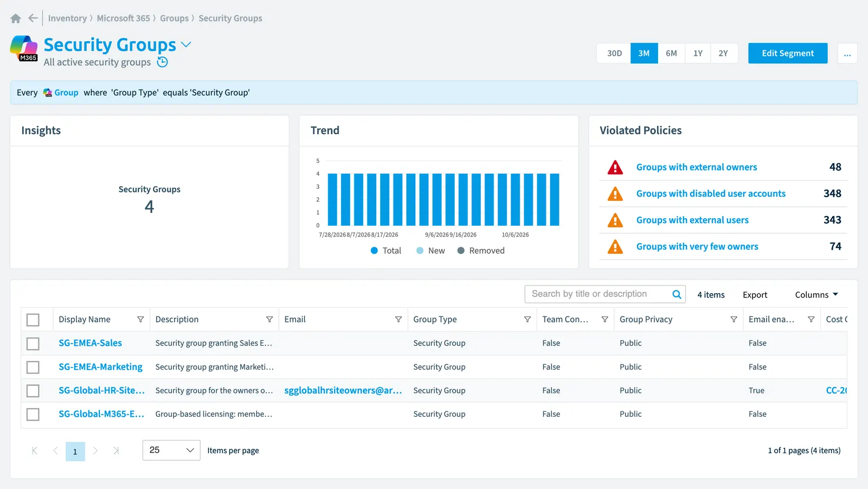Click the search magnifier icon
The width and height of the screenshot is (868, 489).
(676, 294)
